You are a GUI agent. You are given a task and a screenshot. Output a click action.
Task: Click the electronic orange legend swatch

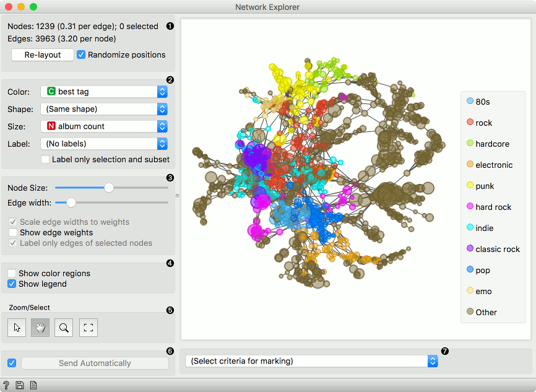click(x=470, y=164)
